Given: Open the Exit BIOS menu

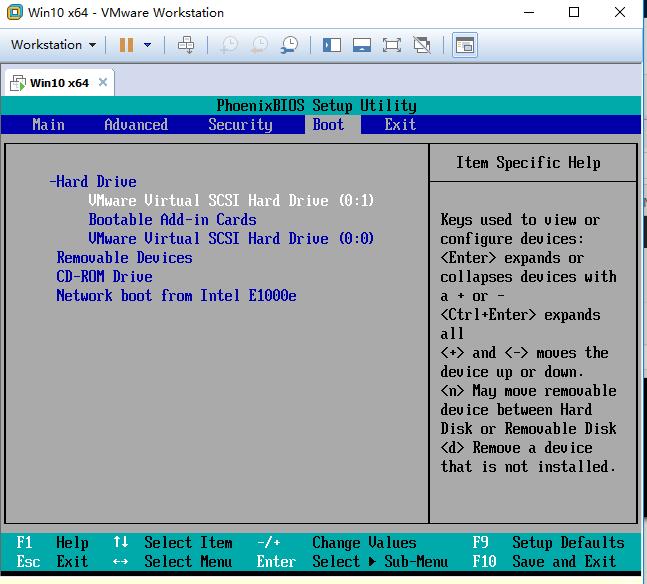Looking at the screenshot, I should 400,124.
